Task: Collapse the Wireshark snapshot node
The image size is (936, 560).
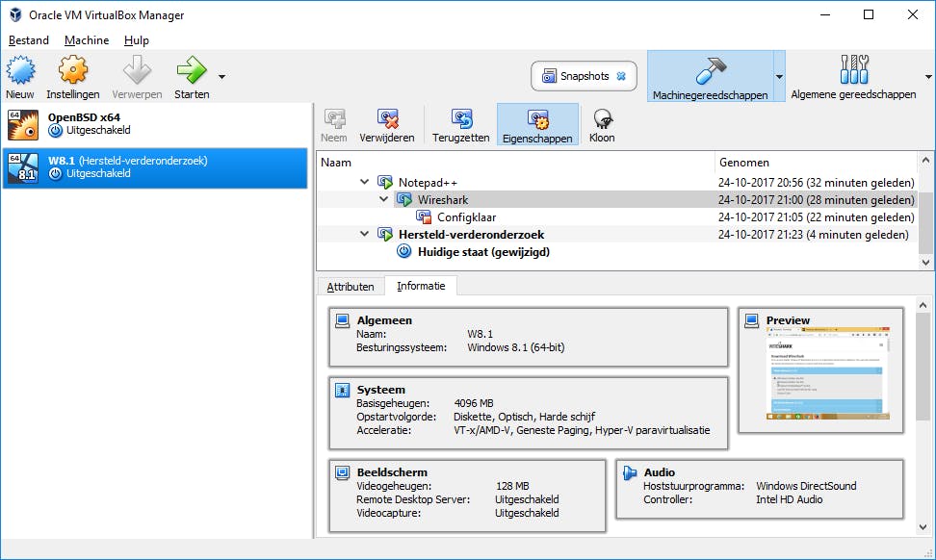Action: coord(384,199)
